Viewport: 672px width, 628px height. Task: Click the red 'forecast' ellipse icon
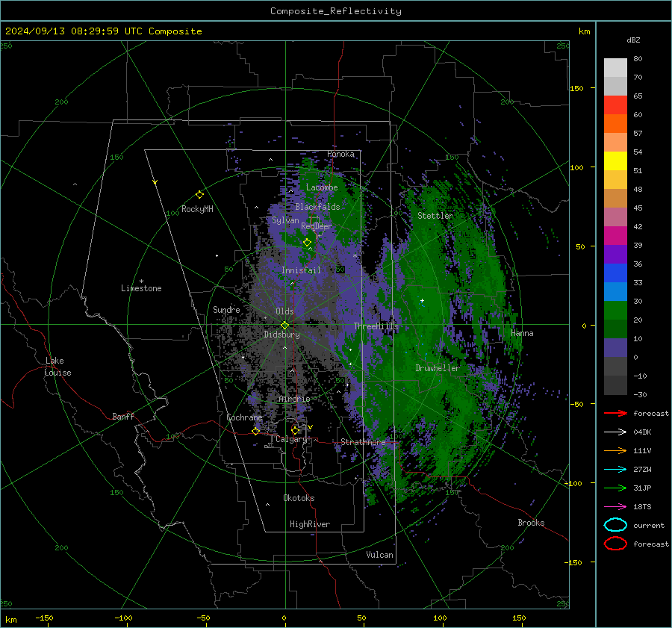coord(615,544)
